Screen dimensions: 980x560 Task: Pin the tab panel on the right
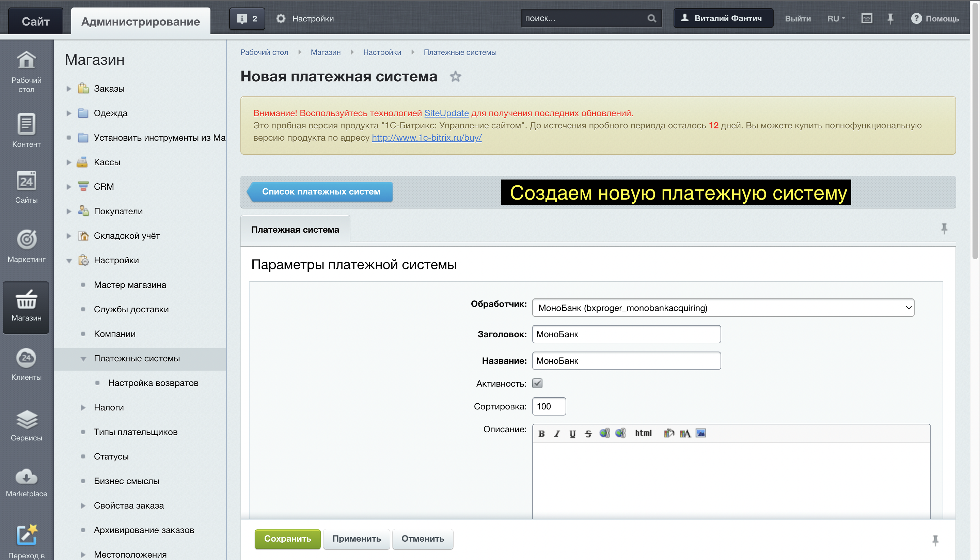944,229
